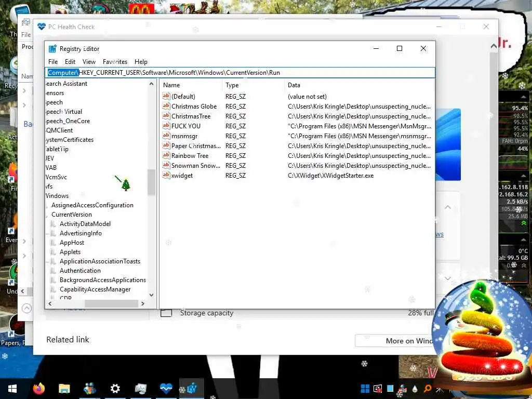The height and width of the screenshot is (399, 532).
Task: Select the (Default) value icon
Action: point(166,96)
